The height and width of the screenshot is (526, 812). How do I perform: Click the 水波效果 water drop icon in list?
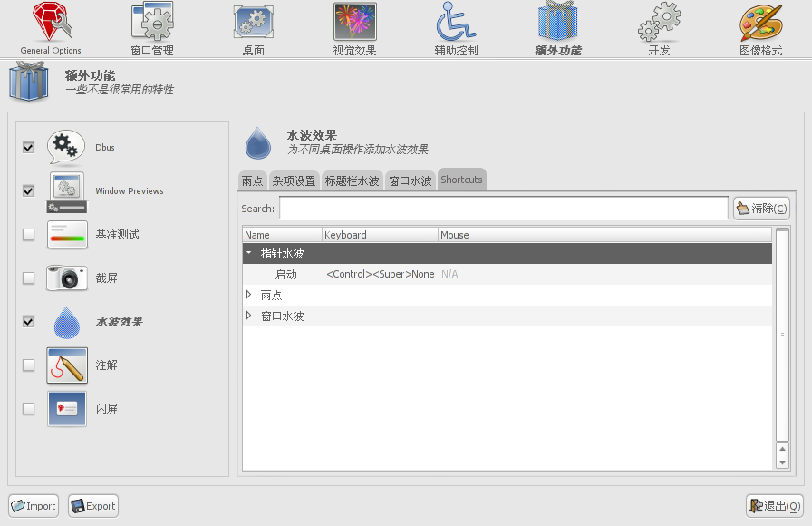(67, 322)
